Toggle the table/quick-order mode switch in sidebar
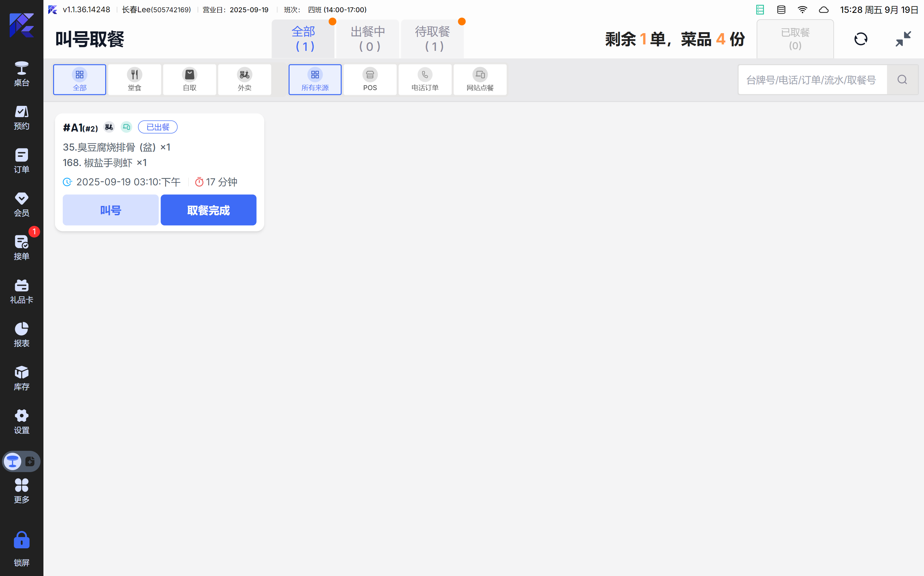This screenshot has height=576, width=924. [21, 462]
